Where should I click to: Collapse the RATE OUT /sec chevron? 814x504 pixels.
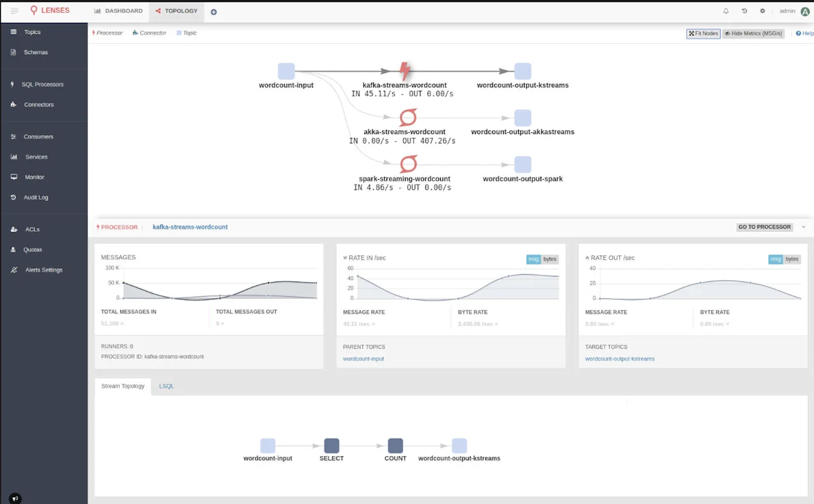coord(588,258)
